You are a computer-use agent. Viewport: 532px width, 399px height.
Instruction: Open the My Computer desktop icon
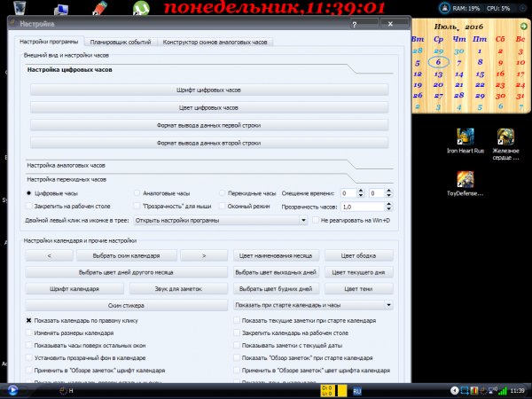pyautogui.click(x=61, y=9)
